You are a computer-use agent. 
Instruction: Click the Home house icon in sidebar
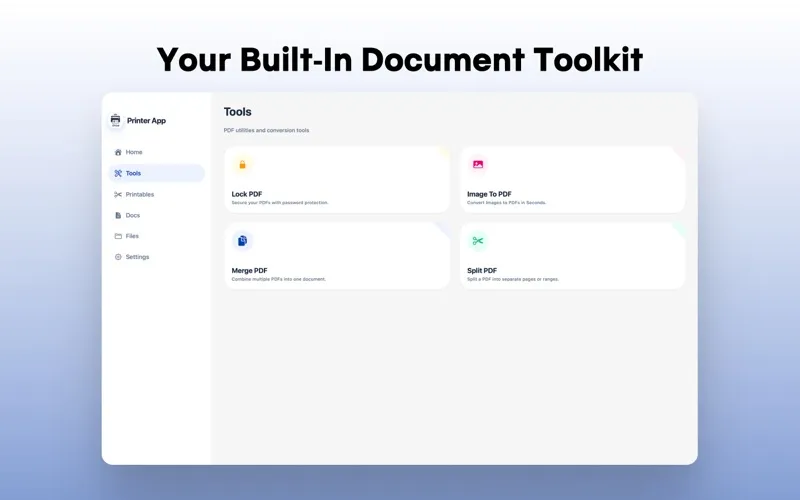(x=118, y=152)
